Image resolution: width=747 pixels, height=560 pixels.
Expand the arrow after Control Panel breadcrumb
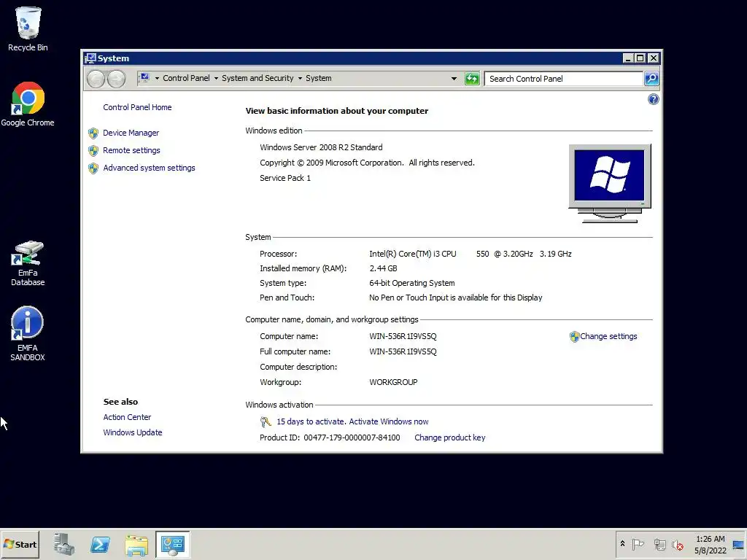(216, 78)
